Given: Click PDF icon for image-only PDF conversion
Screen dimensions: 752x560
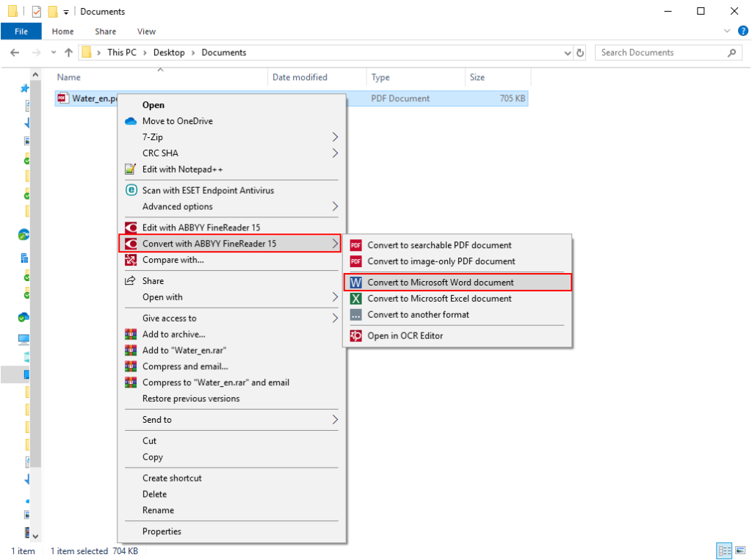Looking at the screenshot, I should coord(356,261).
